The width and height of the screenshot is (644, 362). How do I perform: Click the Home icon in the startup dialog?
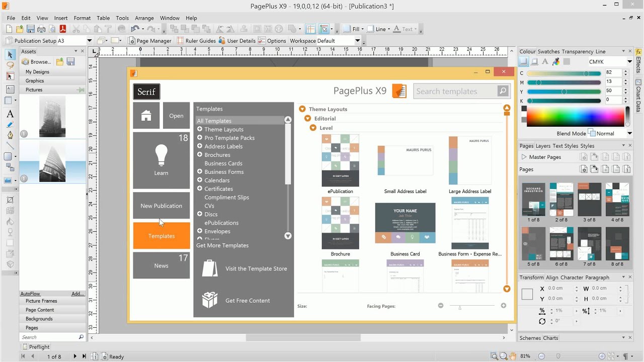(x=146, y=116)
